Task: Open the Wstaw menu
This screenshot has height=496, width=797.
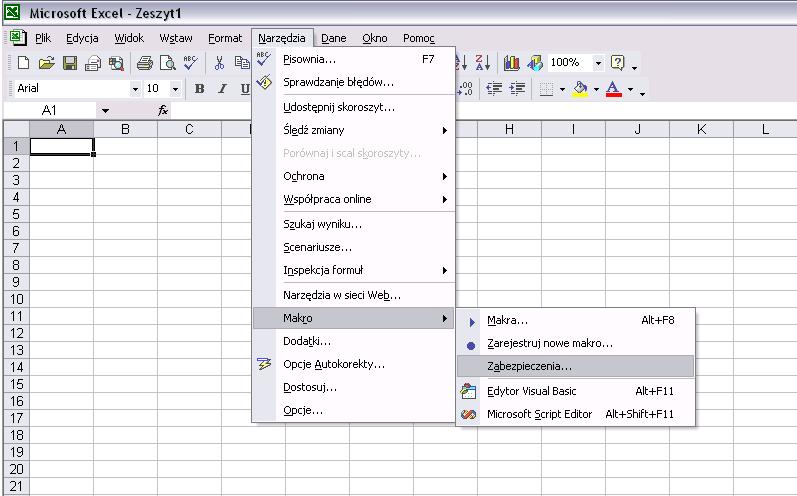Action: (176, 38)
